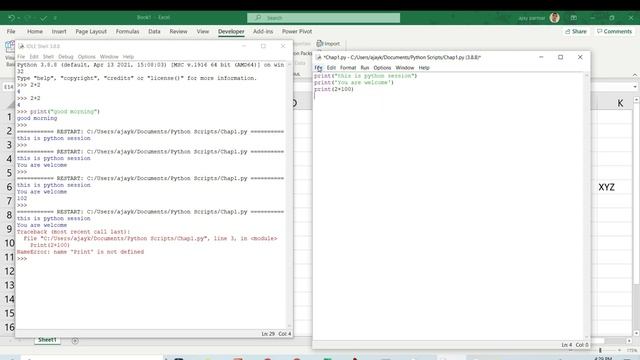Click print(2+100) line in editor
640x360 pixels.
(334, 89)
